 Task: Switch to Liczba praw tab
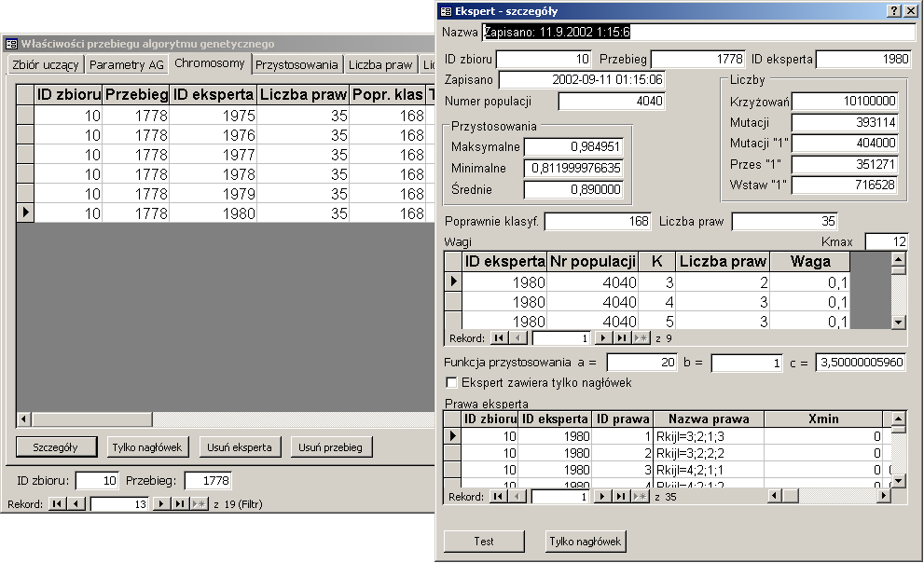[380, 64]
